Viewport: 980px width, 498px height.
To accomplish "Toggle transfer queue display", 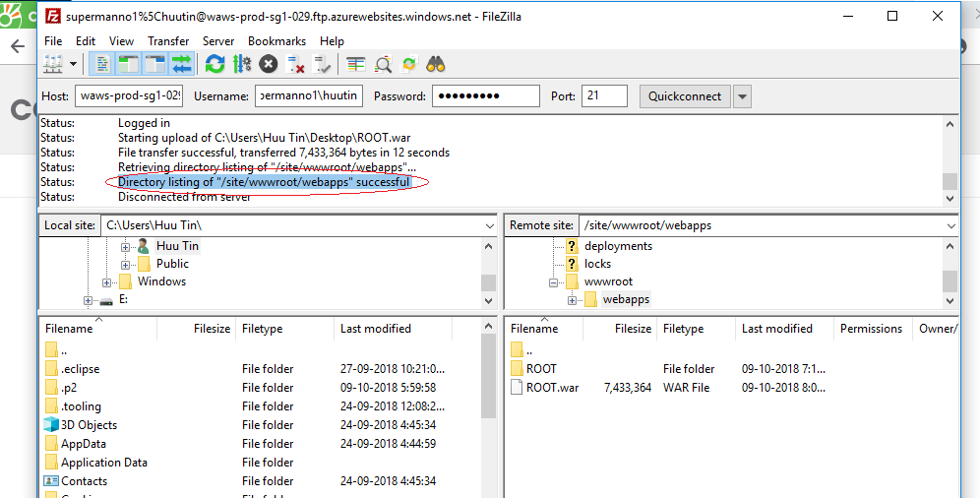I will [181, 64].
